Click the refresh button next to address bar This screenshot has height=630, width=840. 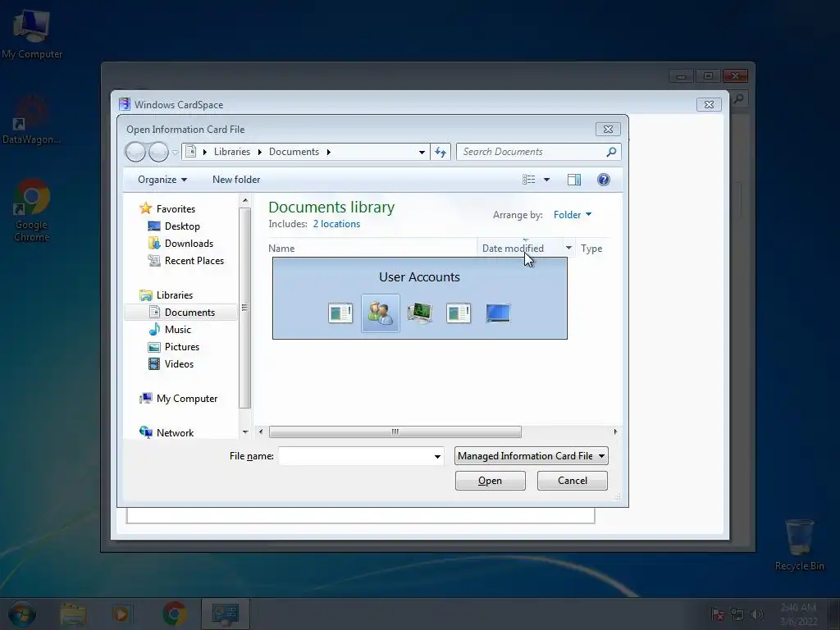(441, 152)
